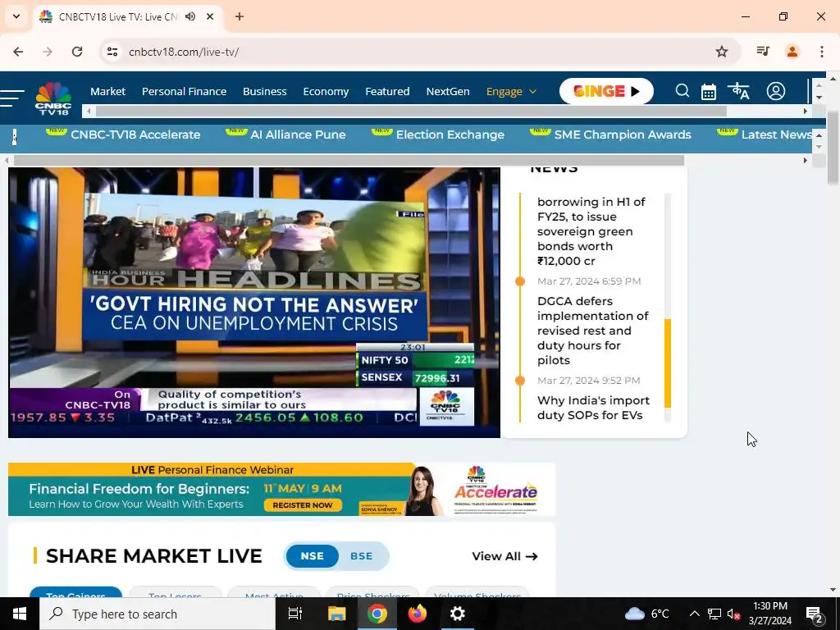This screenshot has height=630, width=840.
Task: Click yellow news list scrollbar thumb
Action: click(668, 363)
